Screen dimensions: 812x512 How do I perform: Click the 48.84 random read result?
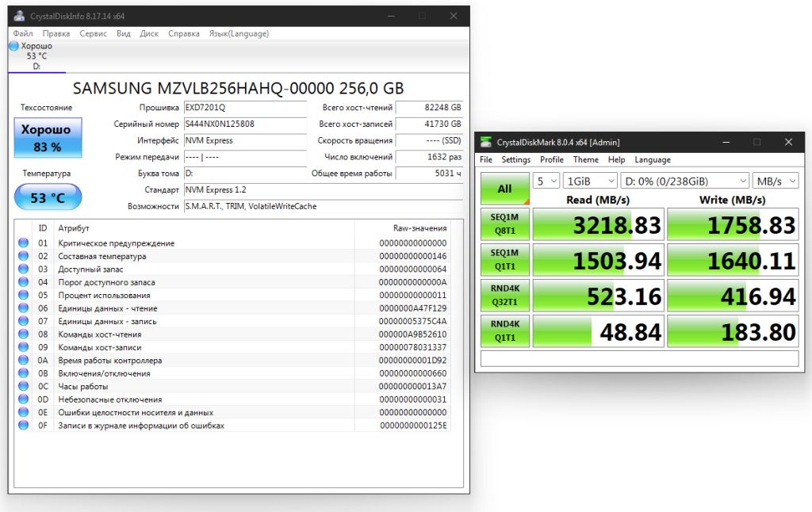(599, 331)
